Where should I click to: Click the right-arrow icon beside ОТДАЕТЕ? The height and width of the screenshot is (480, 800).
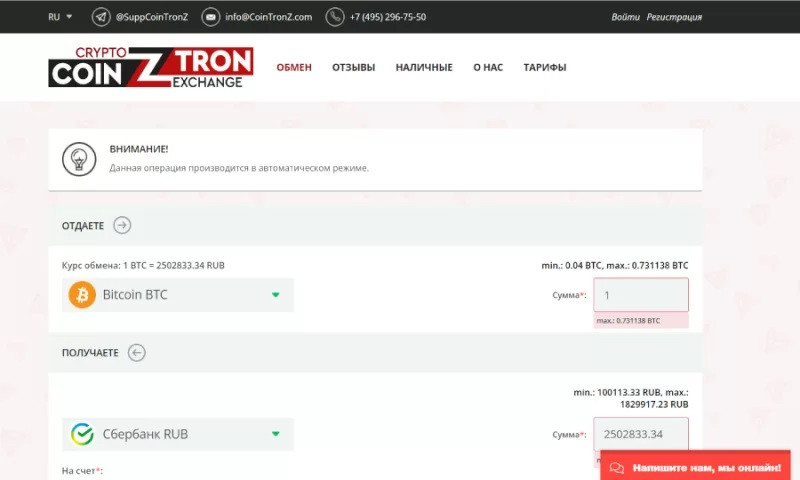(122, 225)
